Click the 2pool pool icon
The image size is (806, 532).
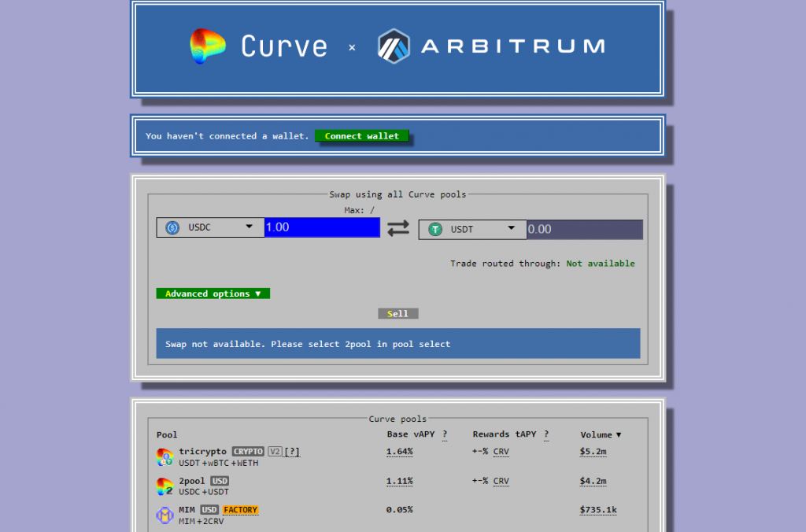tap(165, 486)
